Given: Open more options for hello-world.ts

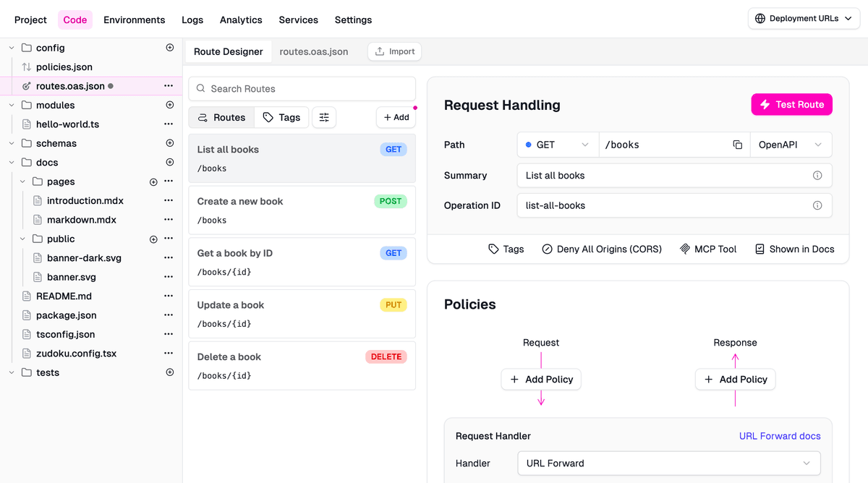Looking at the screenshot, I should [x=169, y=124].
